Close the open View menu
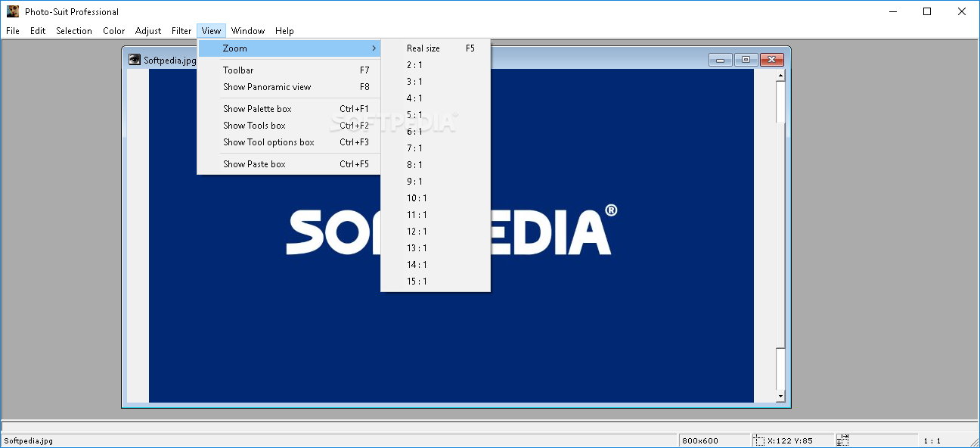Viewport: 980px width, 448px height. [212, 31]
